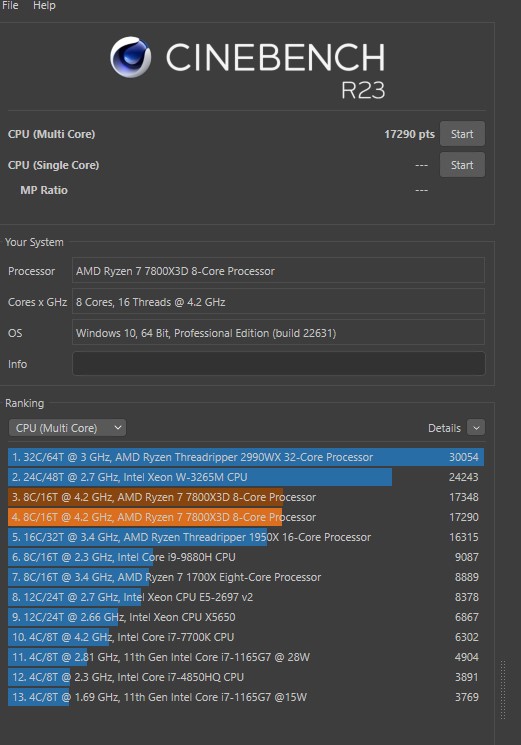Select the Intel Xeon W-3265M ranking row
Screen dimensions: 521x745
246,477
